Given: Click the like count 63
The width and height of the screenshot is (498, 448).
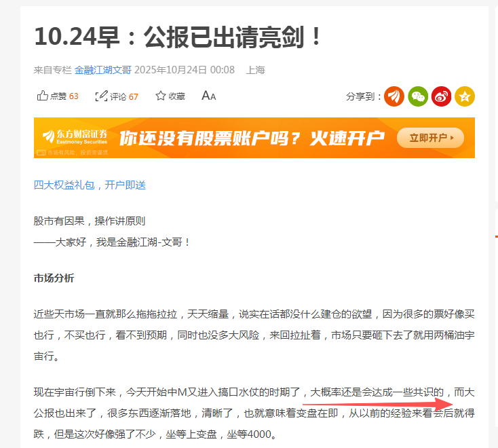Looking at the screenshot, I should tap(74, 96).
